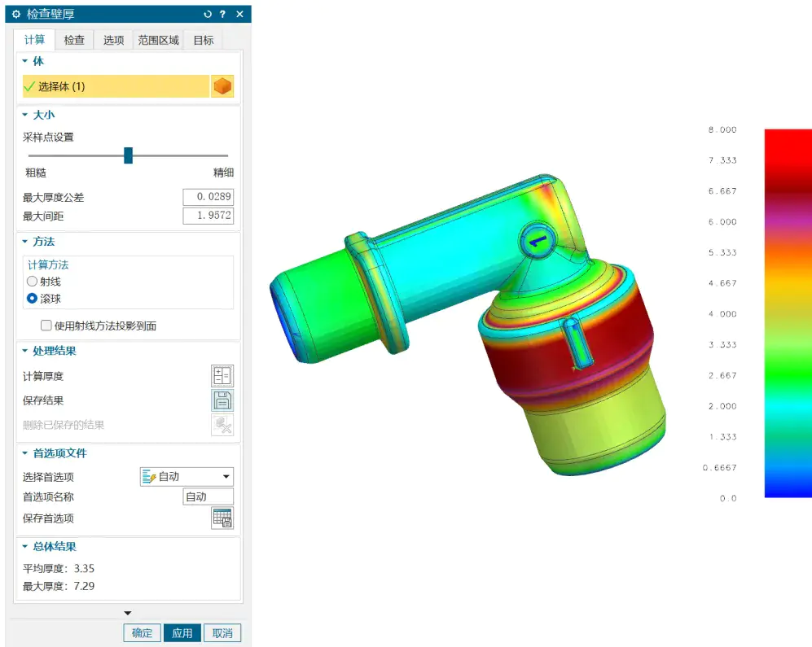Collapse the 总体结果 section
Image resolution: width=812 pixels, height=647 pixels.
[25, 546]
